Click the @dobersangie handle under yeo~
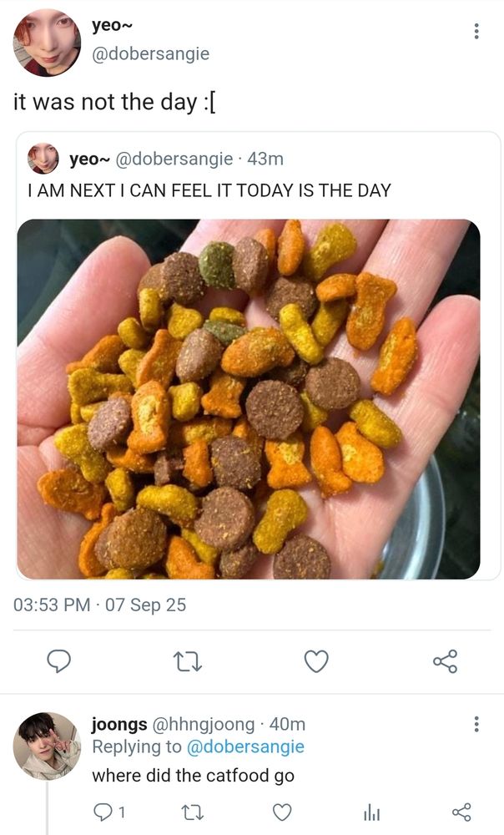504x835 pixels. click(x=151, y=53)
